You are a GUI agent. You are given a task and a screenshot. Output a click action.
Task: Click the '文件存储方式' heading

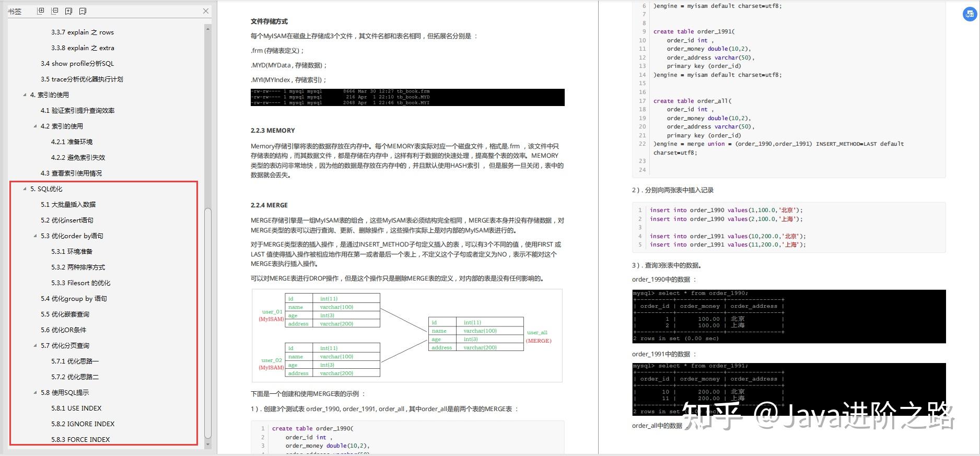tap(269, 21)
